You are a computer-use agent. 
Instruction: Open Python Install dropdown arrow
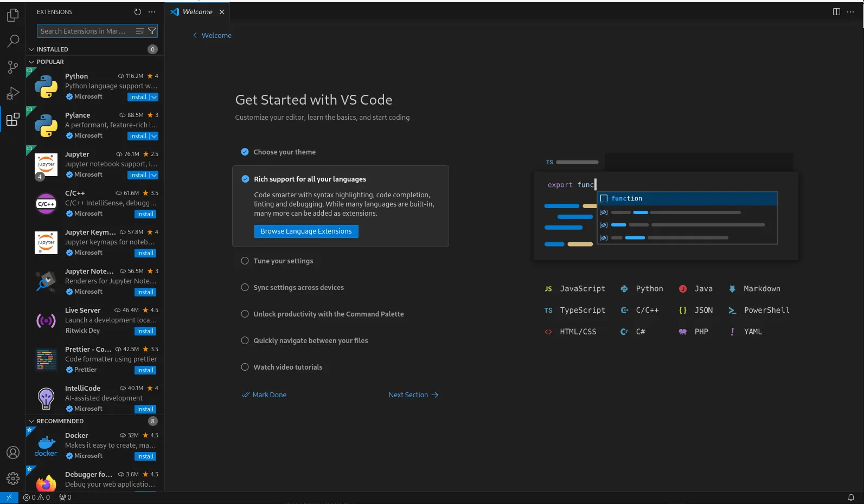coord(154,98)
